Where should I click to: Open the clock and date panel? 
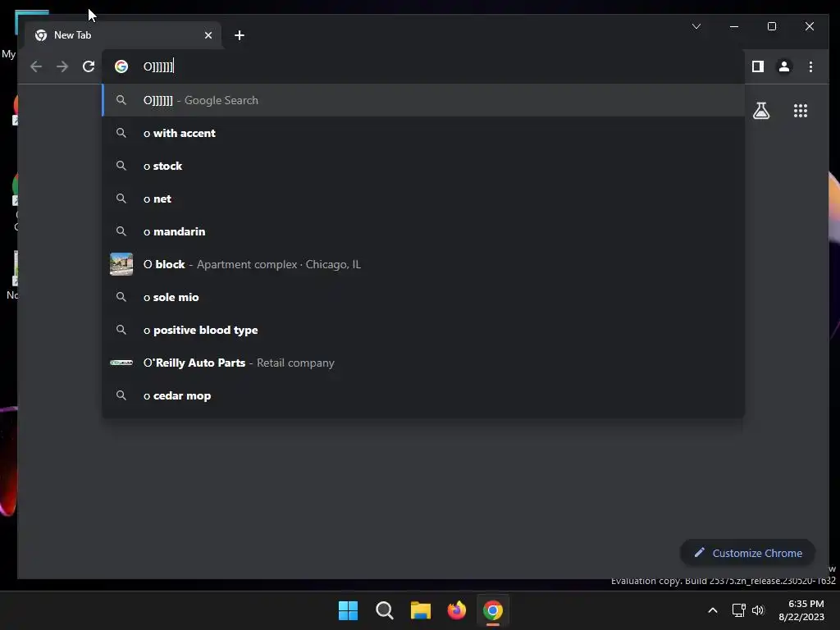[x=801, y=610]
